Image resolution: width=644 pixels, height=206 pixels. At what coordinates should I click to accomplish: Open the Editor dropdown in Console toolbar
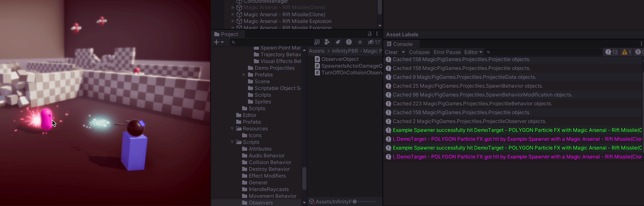(x=473, y=52)
